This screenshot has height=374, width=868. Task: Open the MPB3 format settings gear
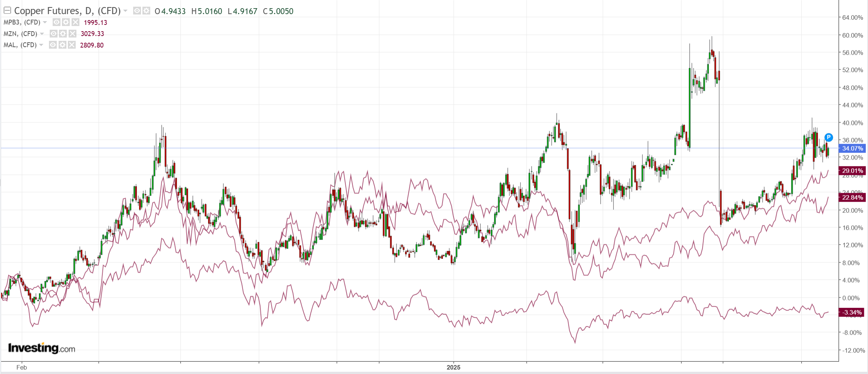click(66, 22)
